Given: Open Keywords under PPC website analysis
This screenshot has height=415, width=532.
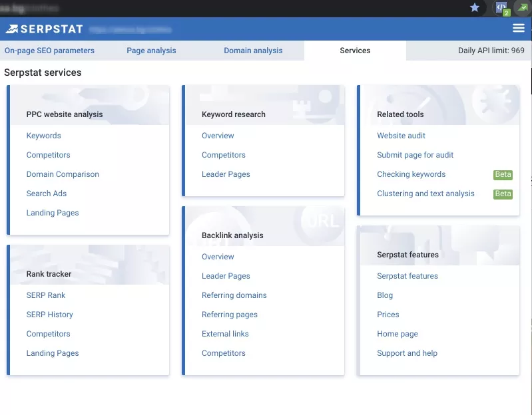Looking at the screenshot, I should (x=44, y=136).
